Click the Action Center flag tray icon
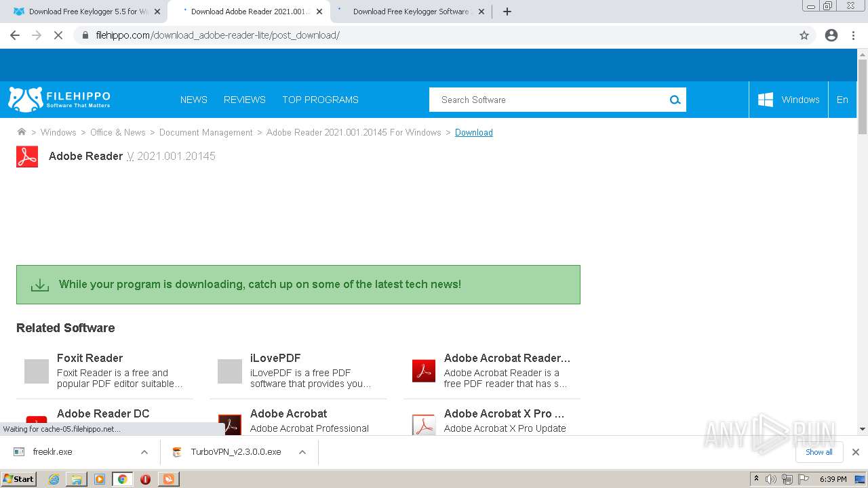The width and height of the screenshot is (868, 488). 802,479
